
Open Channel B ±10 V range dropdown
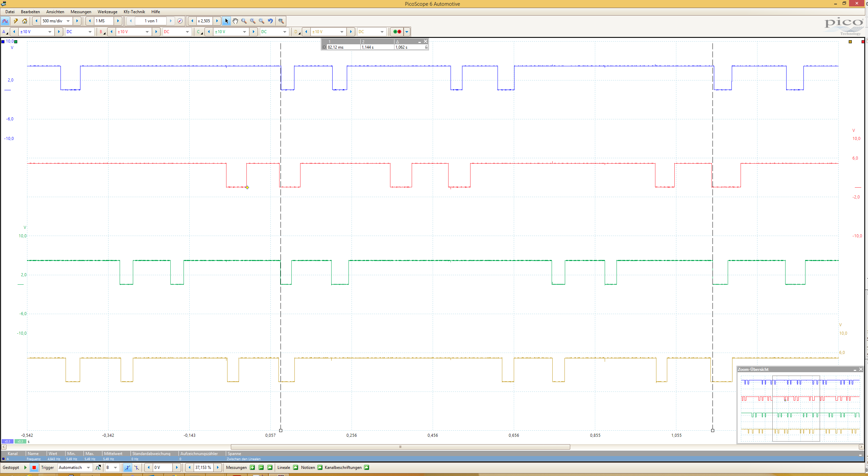pyautogui.click(x=147, y=32)
